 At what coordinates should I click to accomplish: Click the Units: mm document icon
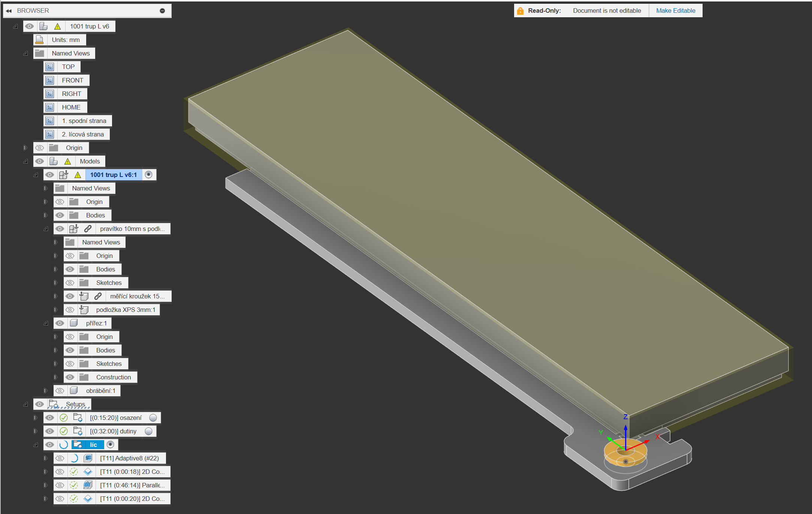click(39, 40)
